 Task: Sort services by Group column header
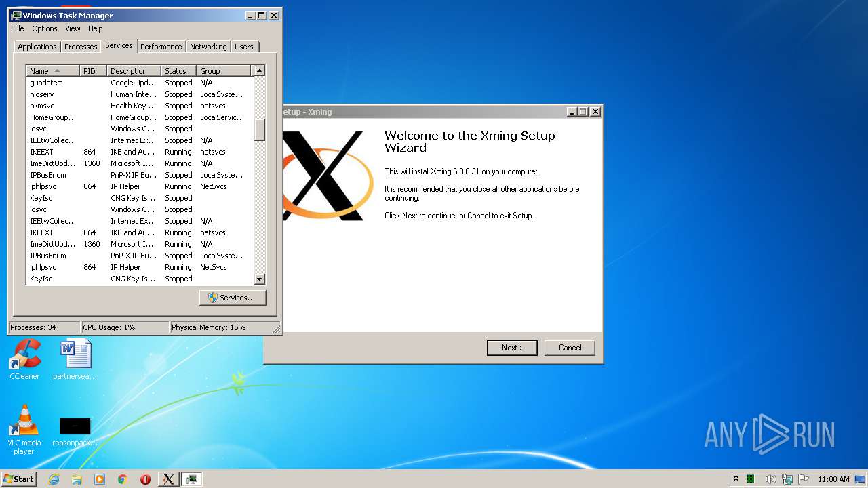tap(224, 70)
